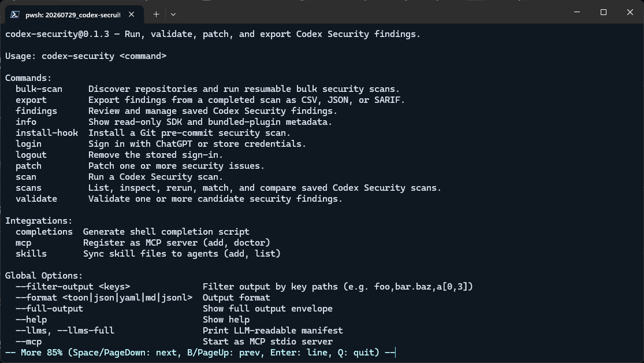Click the bulk-scan command text
The height and width of the screenshot is (363, 644).
click(x=39, y=89)
